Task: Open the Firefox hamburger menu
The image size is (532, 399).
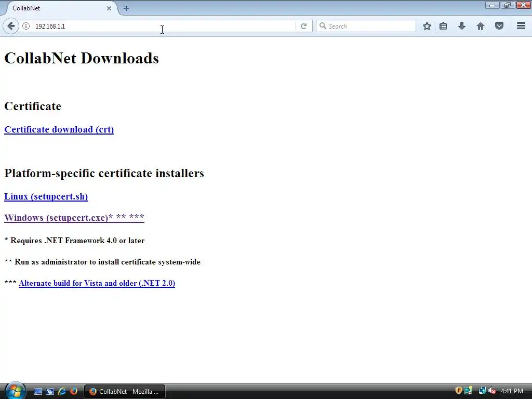Action: pyautogui.click(x=521, y=26)
